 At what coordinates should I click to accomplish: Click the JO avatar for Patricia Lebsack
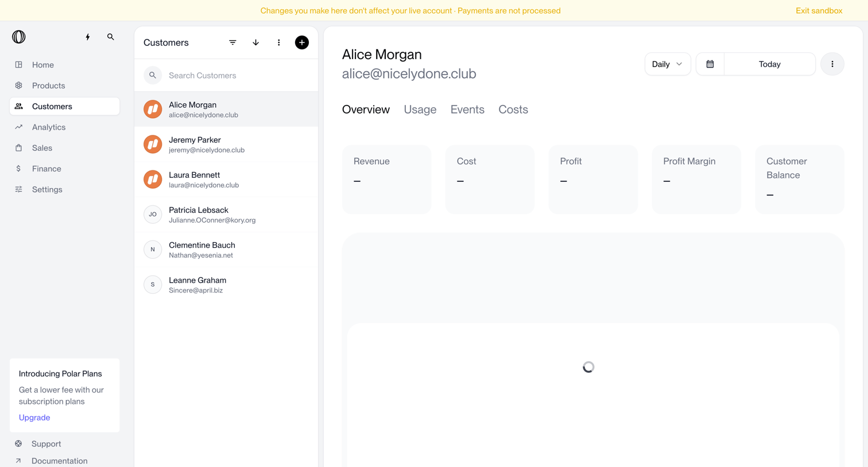(153, 215)
